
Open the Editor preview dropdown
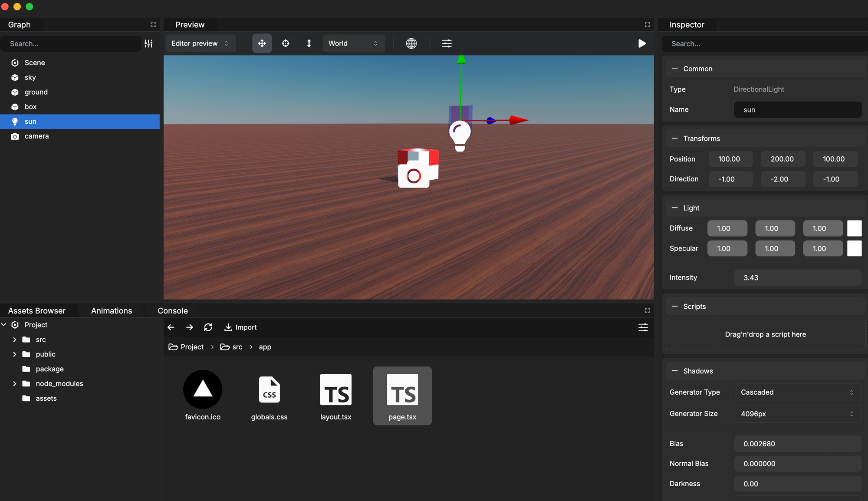(200, 43)
